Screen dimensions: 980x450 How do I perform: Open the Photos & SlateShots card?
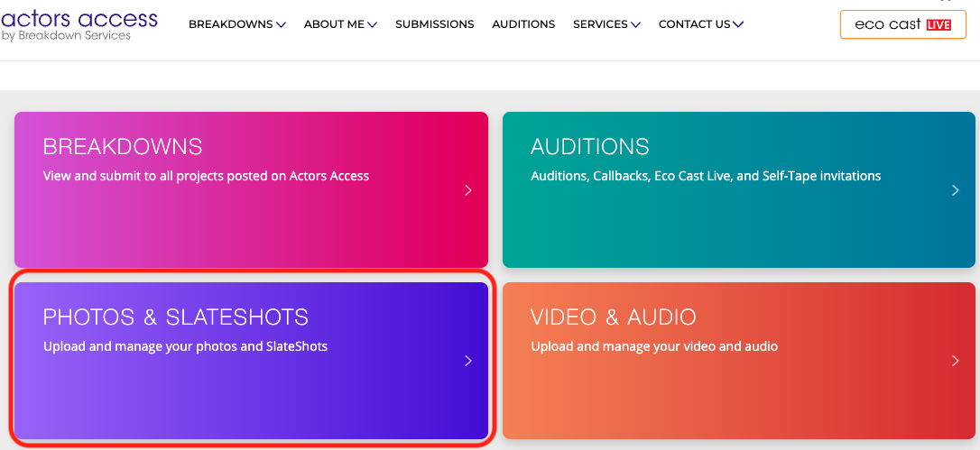click(x=251, y=361)
